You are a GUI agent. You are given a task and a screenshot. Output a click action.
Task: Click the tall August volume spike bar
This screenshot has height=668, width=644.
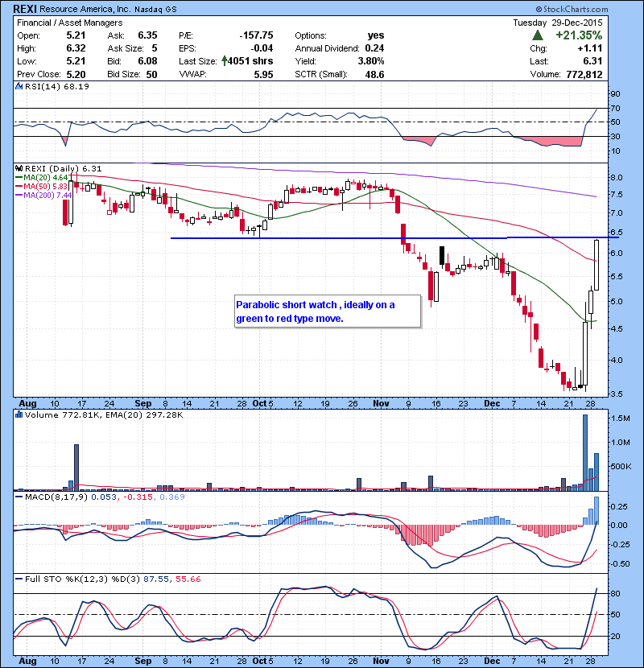76,468
